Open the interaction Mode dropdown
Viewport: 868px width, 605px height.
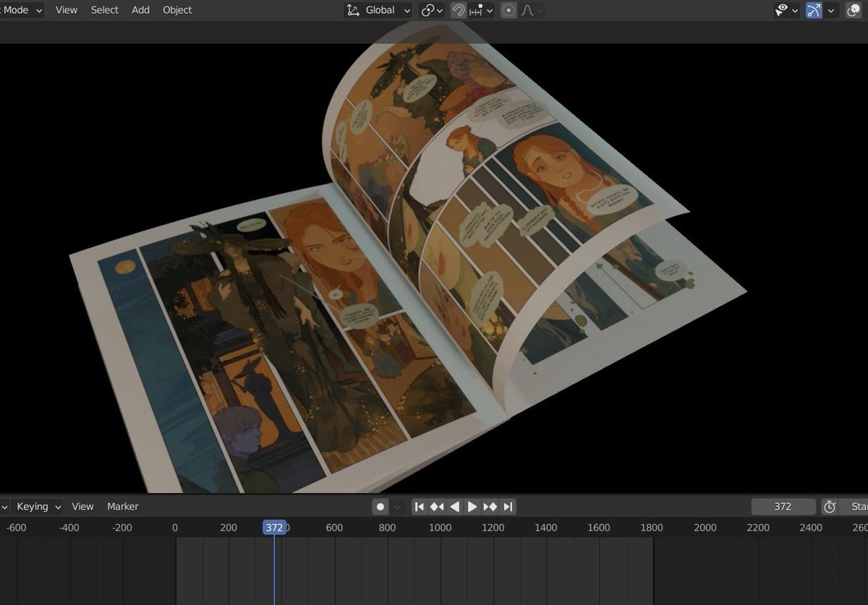tap(22, 10)
